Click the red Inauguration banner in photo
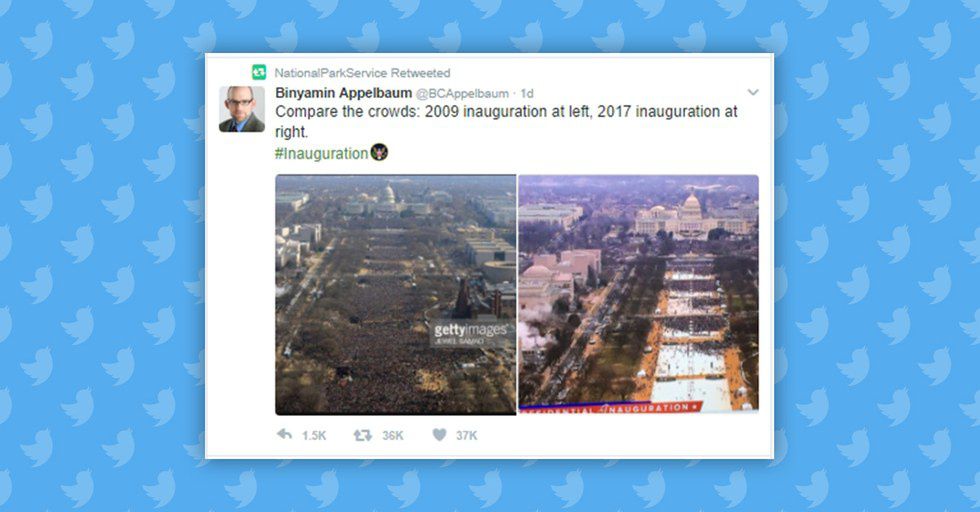The image size is (980, 512). point(610,408)
